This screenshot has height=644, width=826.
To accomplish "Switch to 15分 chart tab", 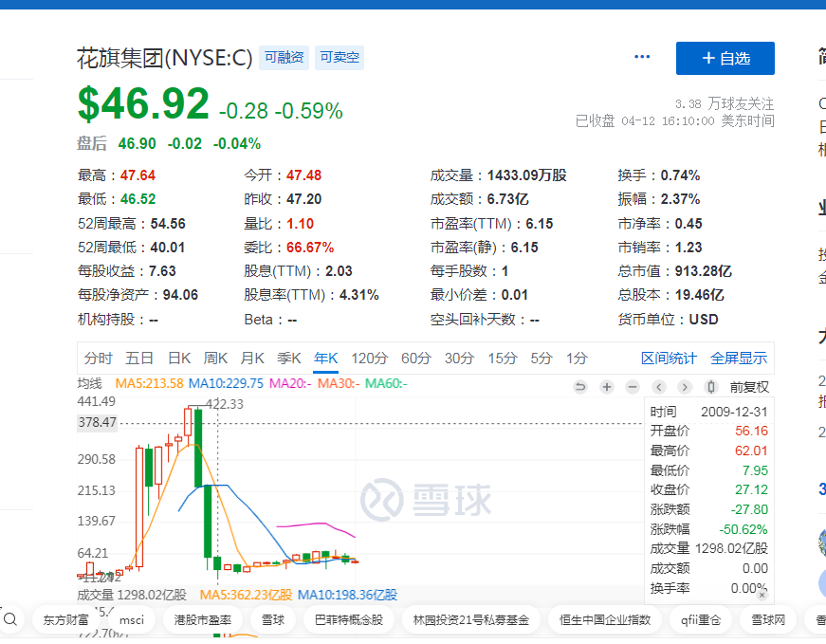I will point(503,359).
